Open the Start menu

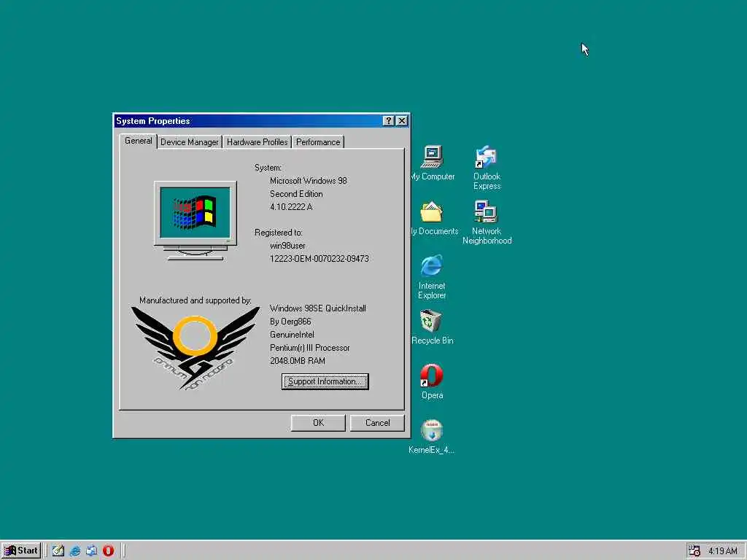point(21,551)
